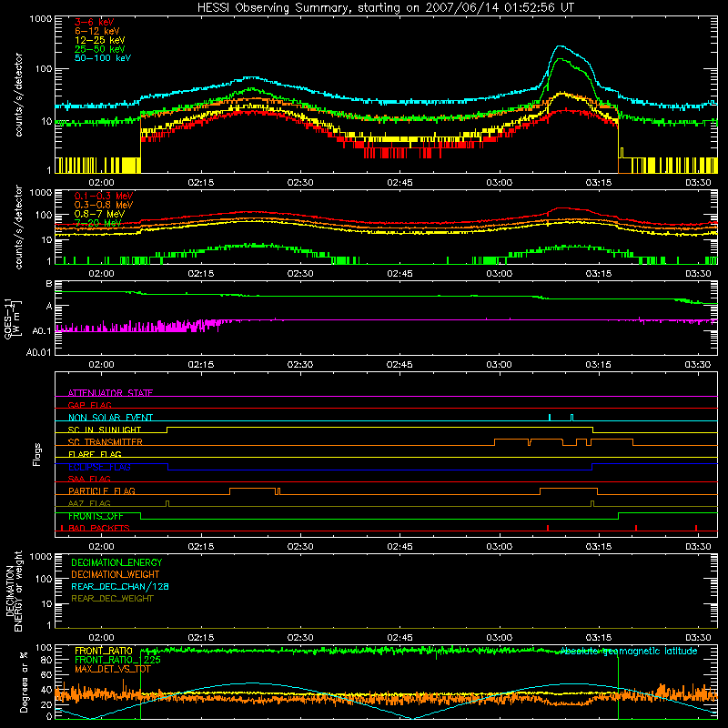Click the top plot counts/s/detector axis label
Viewport: 728px width, 728px height.
point(18,95)
